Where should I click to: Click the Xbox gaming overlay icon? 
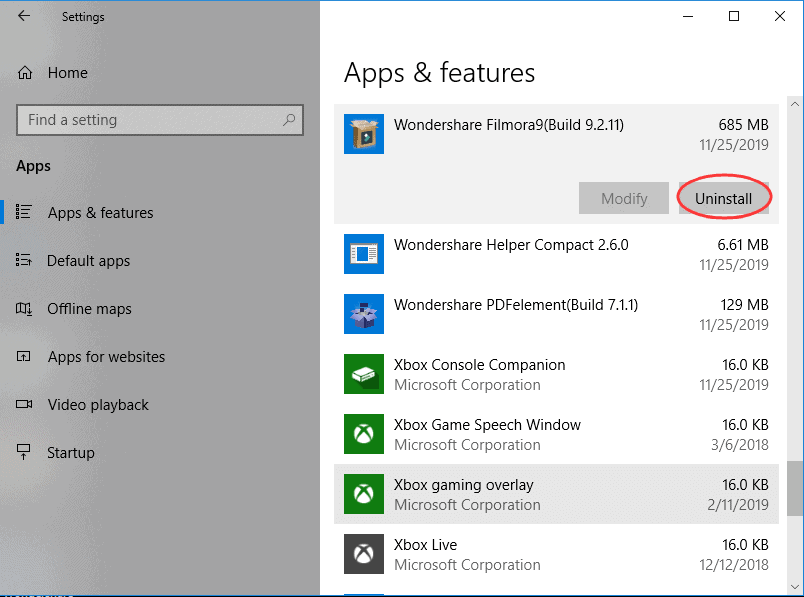[364, 494]
